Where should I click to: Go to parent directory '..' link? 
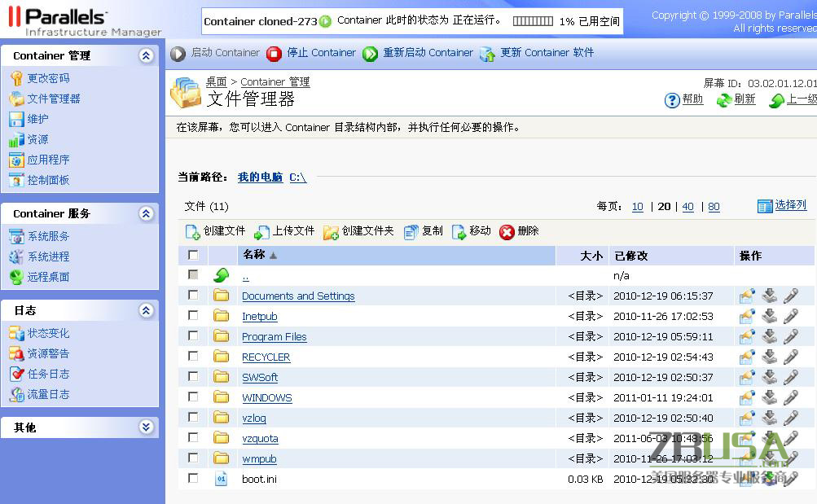click(245, 277)
